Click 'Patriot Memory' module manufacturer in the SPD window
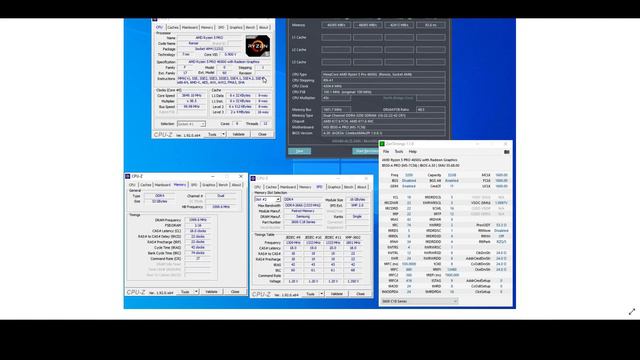640x360 pixels. (303, 211)
